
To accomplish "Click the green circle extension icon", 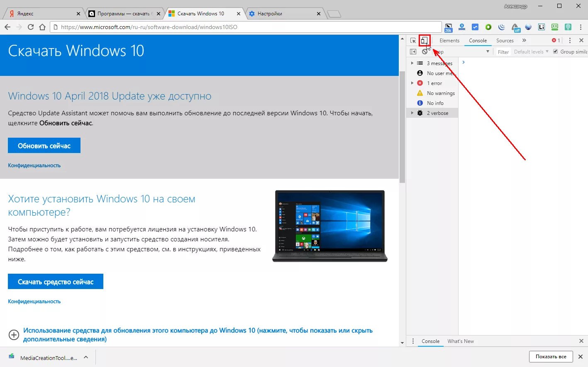I will pos(488,27).
